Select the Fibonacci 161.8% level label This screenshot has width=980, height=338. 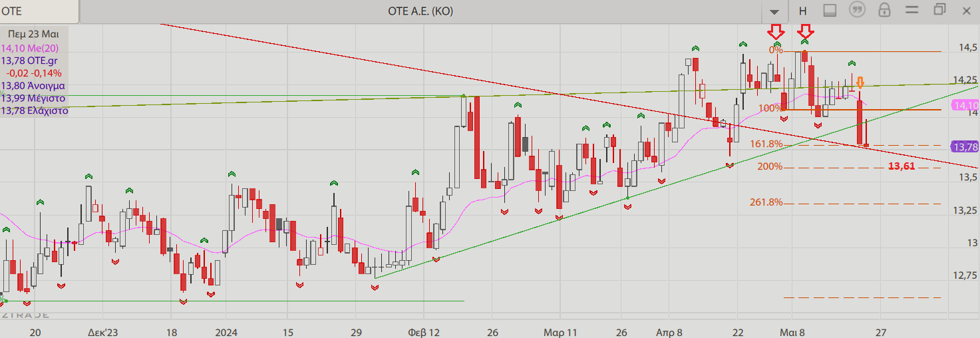click(766, 144)
